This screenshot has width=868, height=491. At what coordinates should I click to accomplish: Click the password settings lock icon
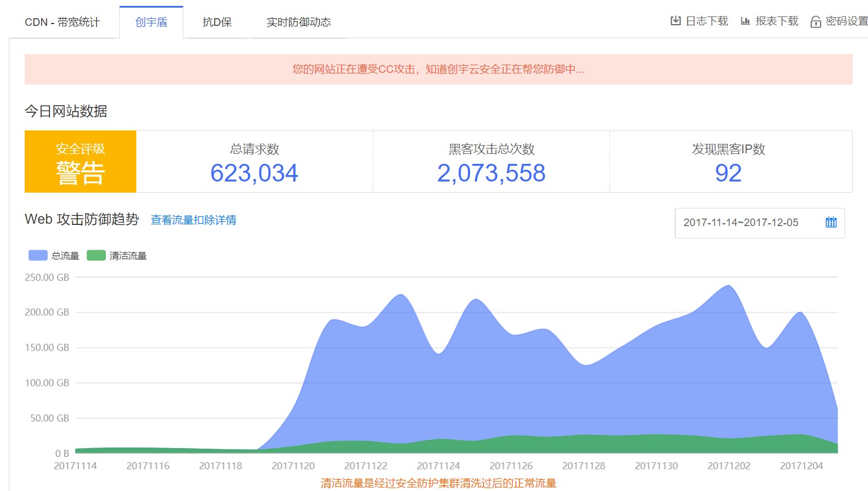pyautogui.click(x=816, y=22)
